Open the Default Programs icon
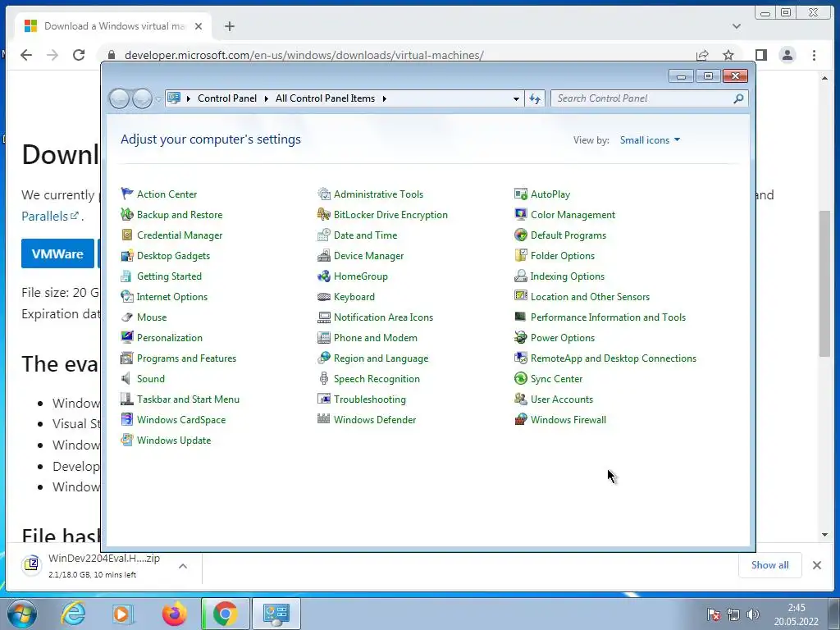The image size is (840, 630). pyautogui.click(x=521, y=235)
